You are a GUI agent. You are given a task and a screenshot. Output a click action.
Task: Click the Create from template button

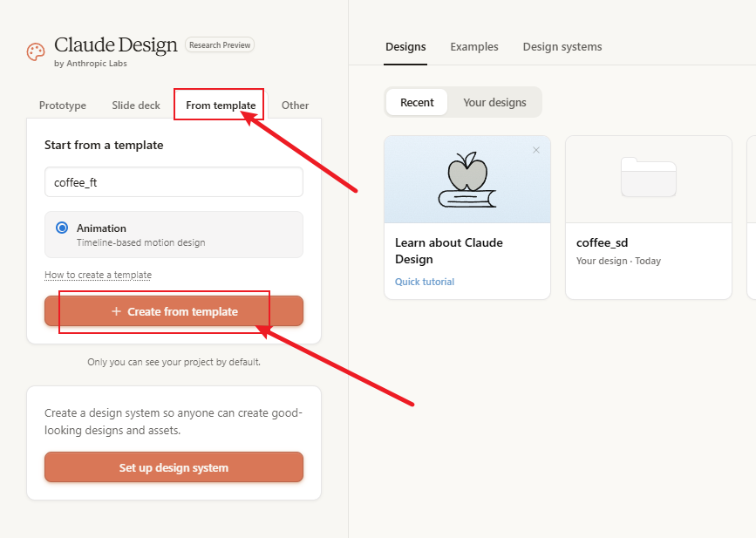tap(174, 311)
